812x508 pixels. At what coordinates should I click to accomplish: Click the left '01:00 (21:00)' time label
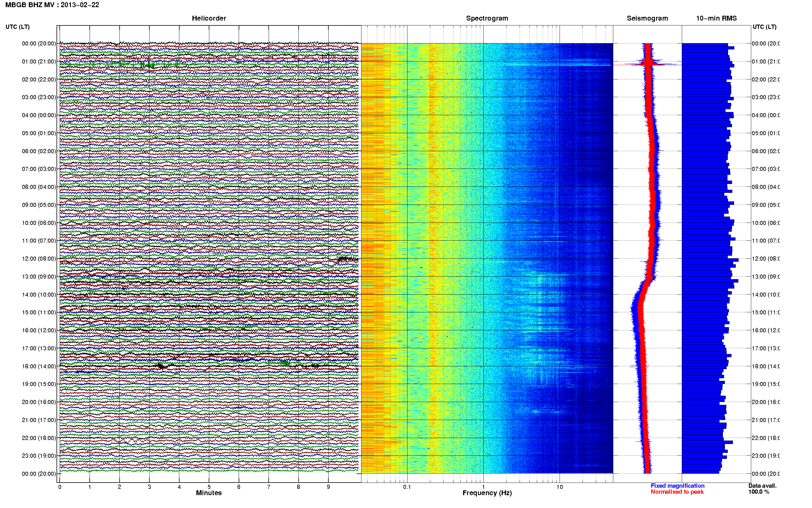39,61
